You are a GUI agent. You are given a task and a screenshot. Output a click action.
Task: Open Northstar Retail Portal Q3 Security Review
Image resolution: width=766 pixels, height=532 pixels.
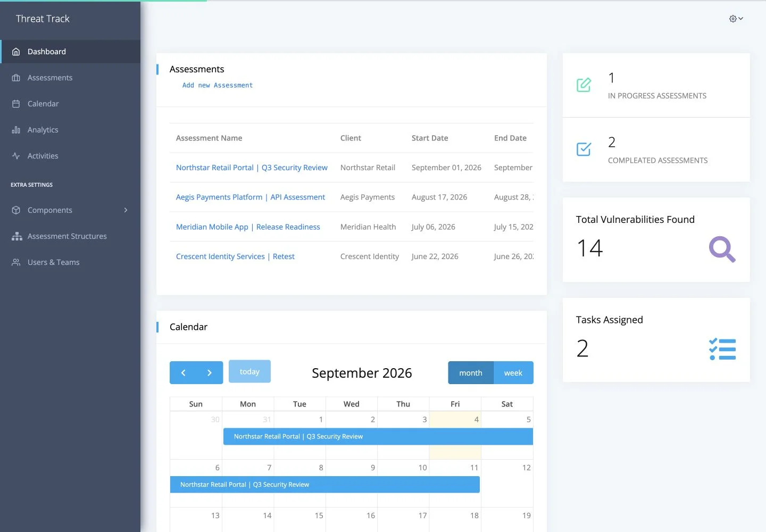coord(252,168)
